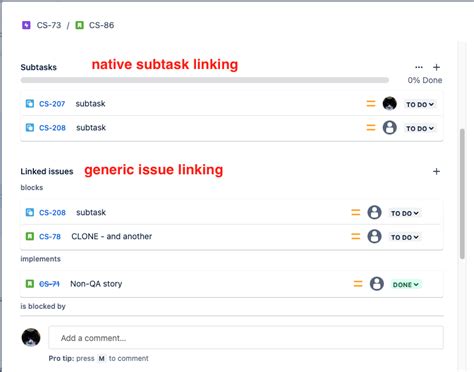Click the 'Non-QA story' summary text
Image resolution: width=474 pixels, height=372 pixels.
point(96,284)
